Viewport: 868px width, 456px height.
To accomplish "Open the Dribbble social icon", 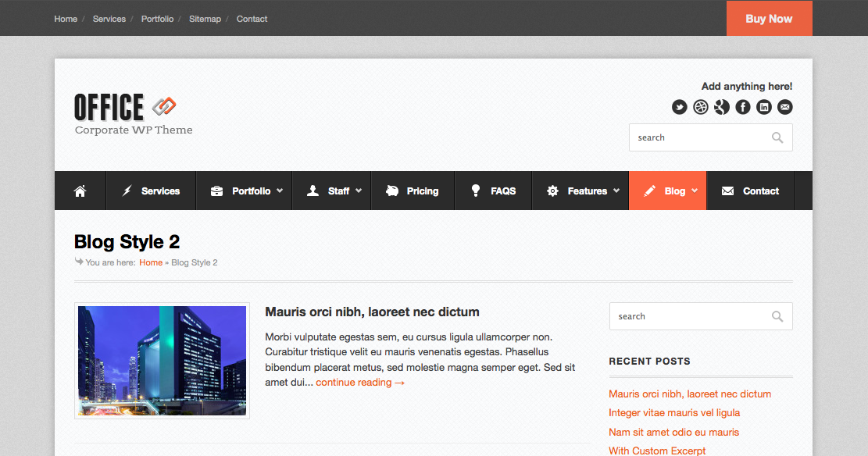I will (x=701, y=107).
